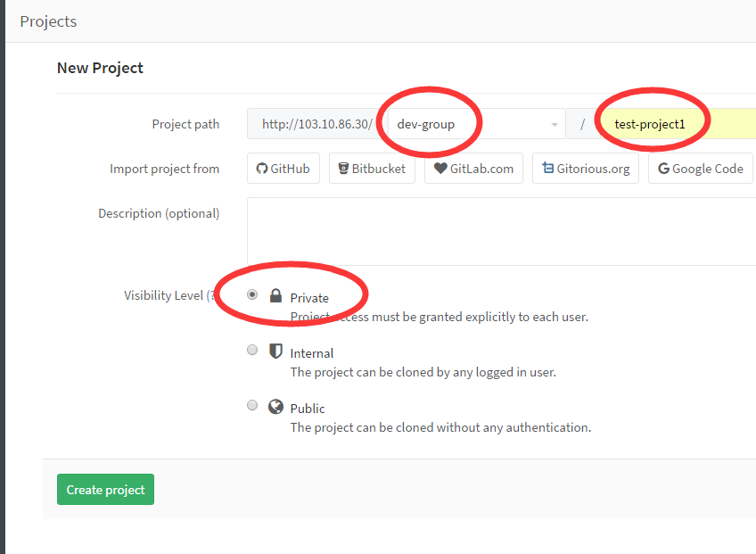This screenshot has height=554, width=756.
Task: Click the http://103.10.86.30/ path prefix
Action: [x=317, y=124]
